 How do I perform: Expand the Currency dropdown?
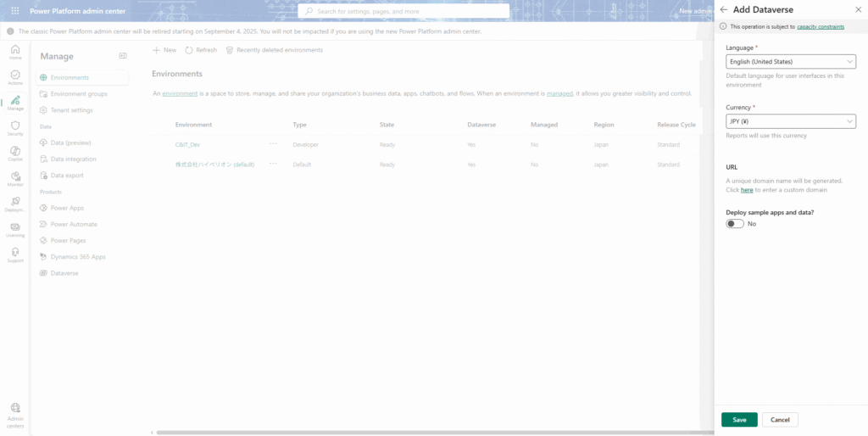click(790, 121)
